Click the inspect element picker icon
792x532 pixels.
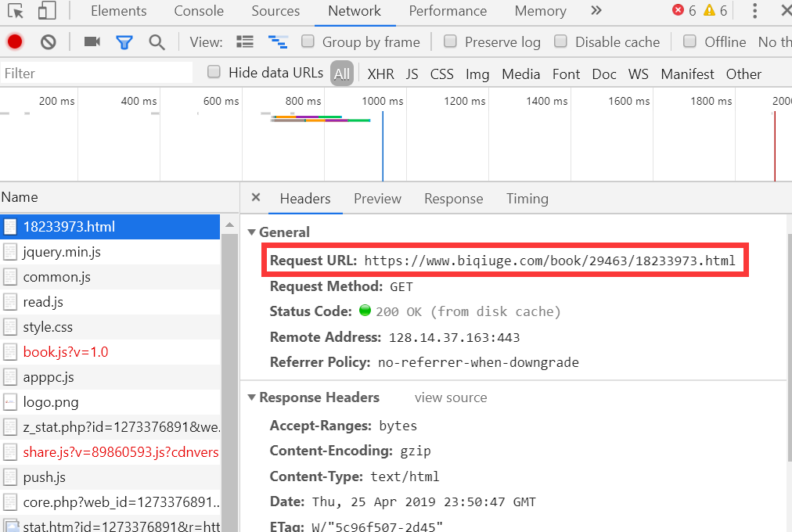click(16, 11)
